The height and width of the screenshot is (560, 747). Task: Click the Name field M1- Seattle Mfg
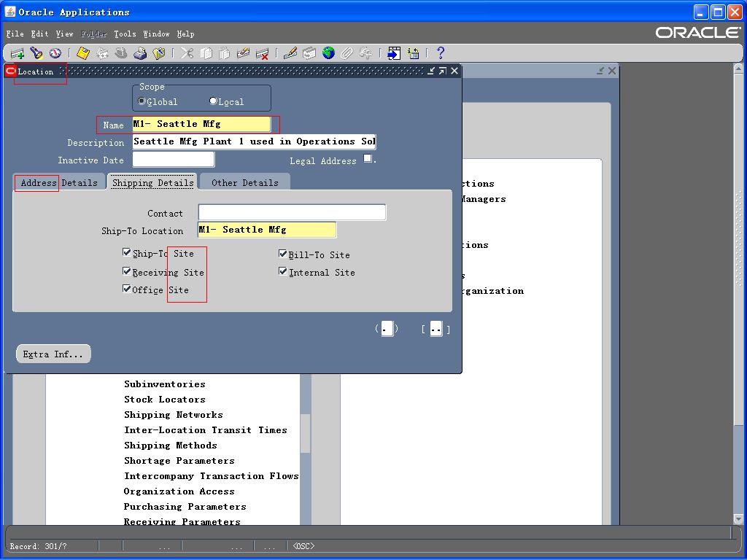coord(201,124)
